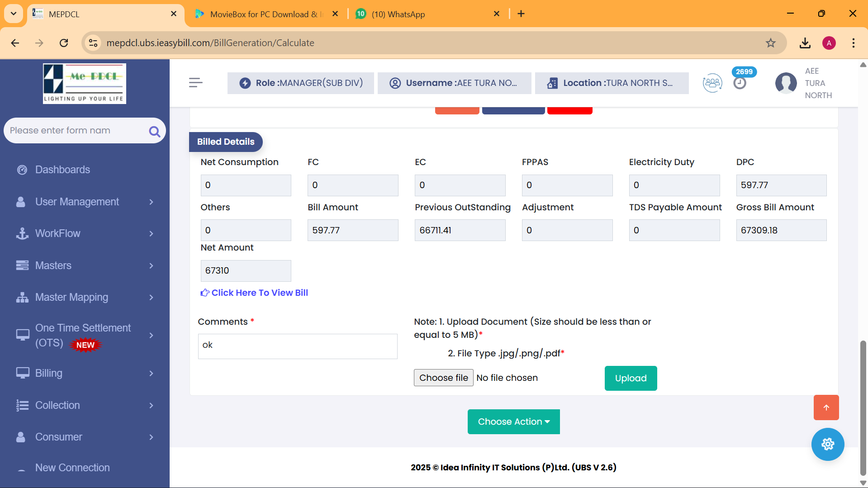This screenshot has width=868, height=488.
Task: Click the Billing monitor icon
Action: point(23,373)
